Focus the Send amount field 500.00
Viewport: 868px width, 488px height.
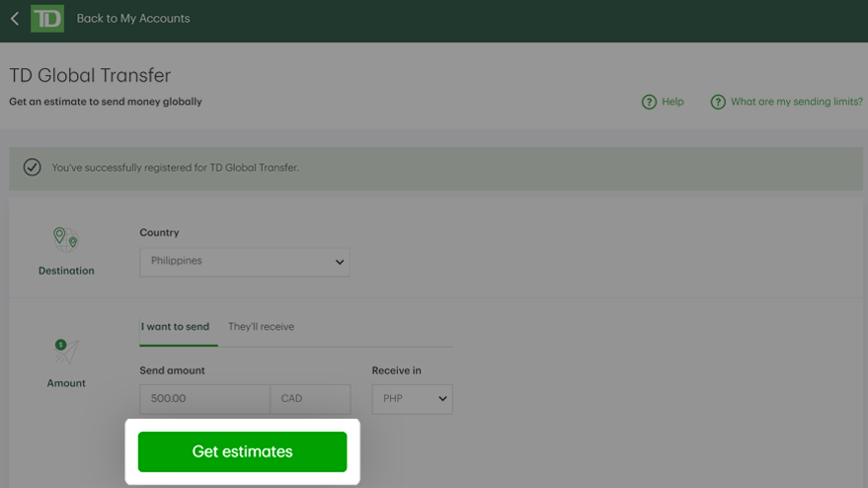(204, 399)
